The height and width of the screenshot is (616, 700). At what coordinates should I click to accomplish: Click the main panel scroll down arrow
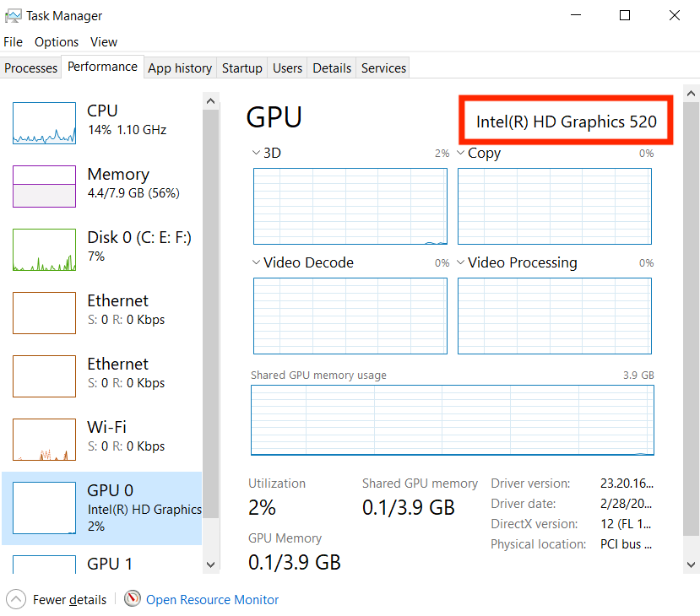coord(691,565)
